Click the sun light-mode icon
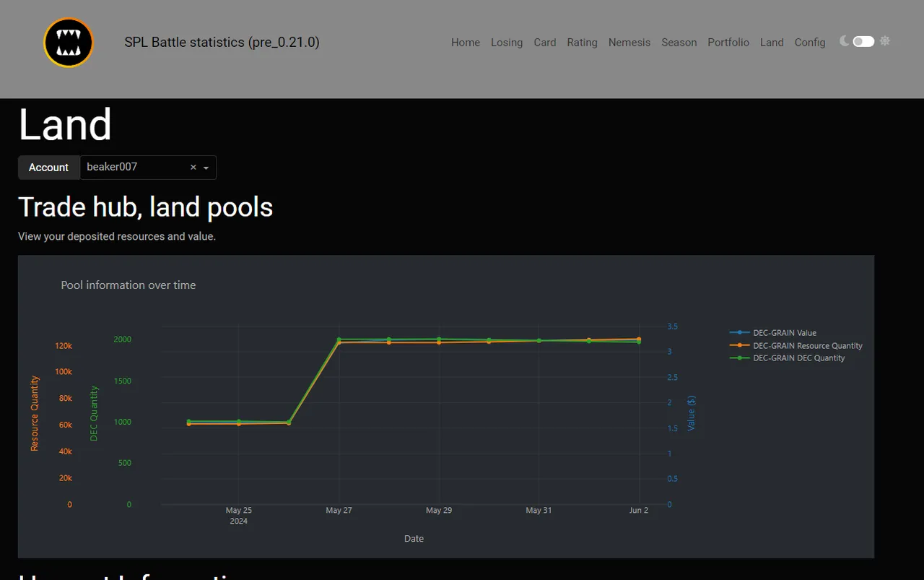This screenshot has width=924, height=580. [885, 41]
